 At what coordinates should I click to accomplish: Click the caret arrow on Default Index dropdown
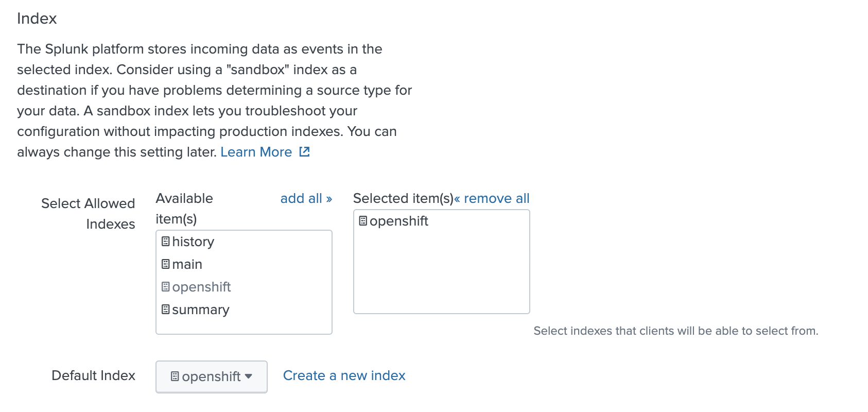click(x=249, y=376)
